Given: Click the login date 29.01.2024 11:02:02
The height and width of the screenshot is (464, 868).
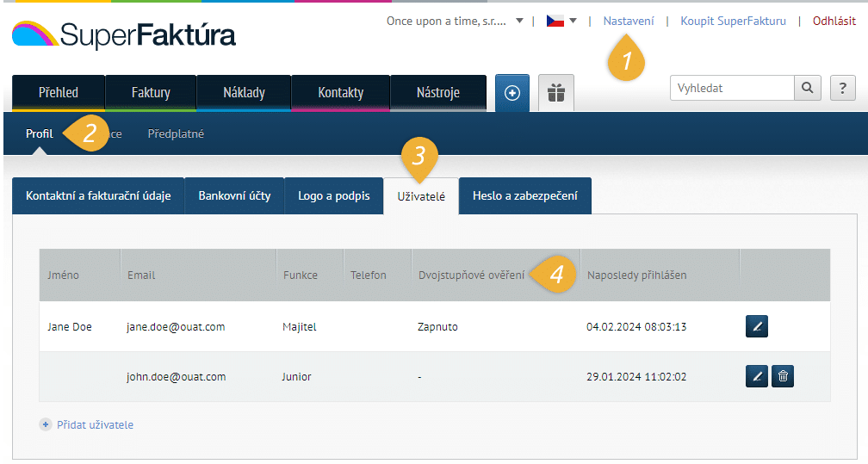Looking at the screenshot, I should [636, 376].
